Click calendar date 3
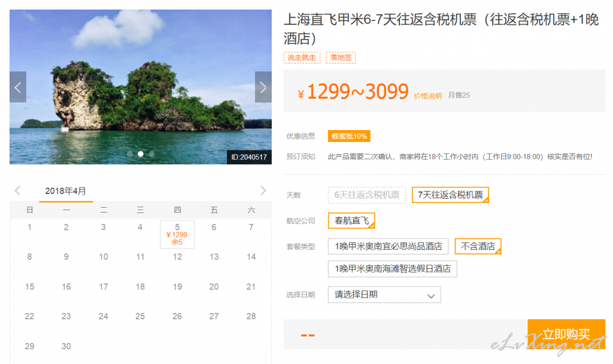The image size is (613, 364). click(x=103, y=227)
